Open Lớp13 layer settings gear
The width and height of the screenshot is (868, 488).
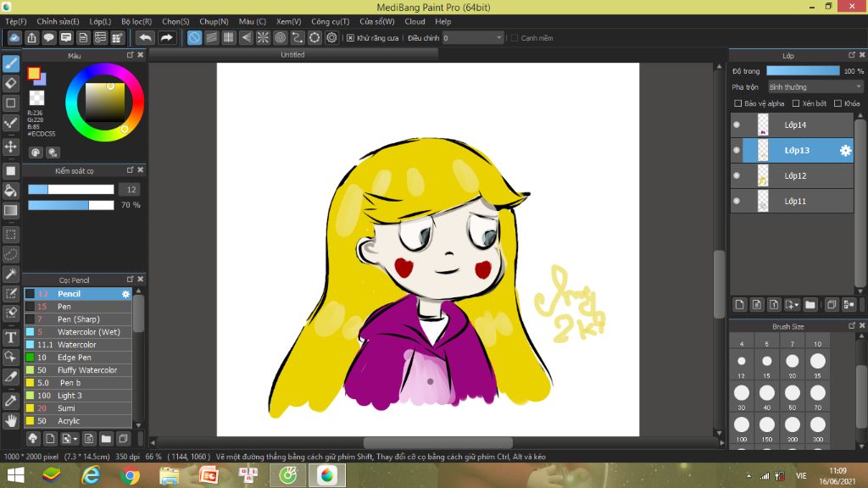(845, 151)
